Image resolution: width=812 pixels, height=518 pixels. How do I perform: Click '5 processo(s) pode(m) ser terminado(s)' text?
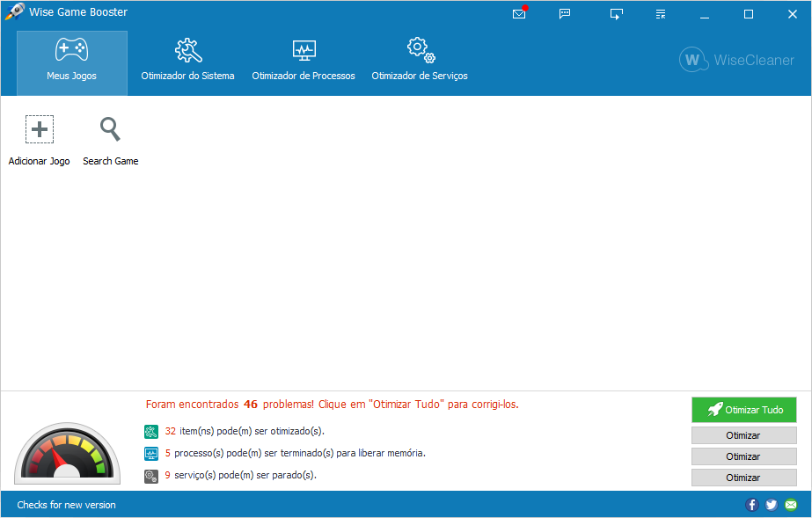coord(296,453)
